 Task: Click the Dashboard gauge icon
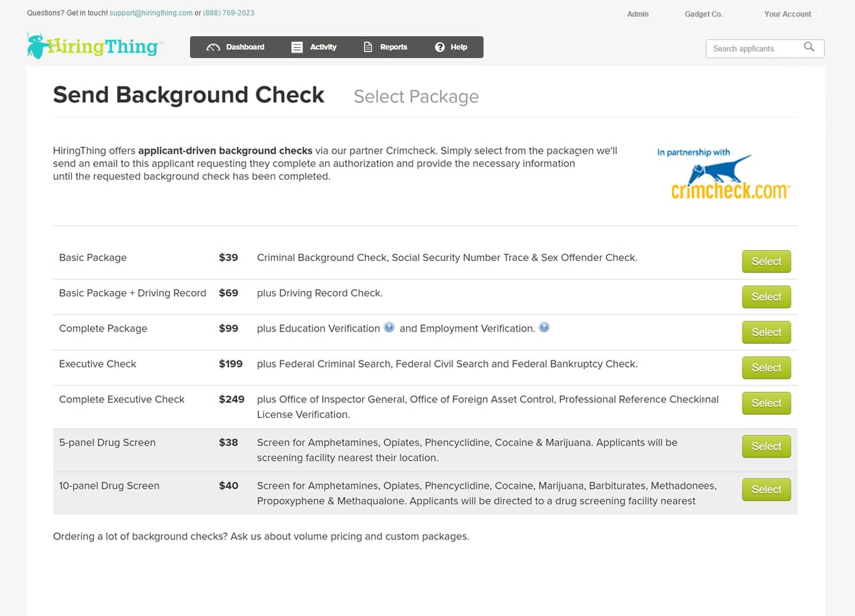click(x=213, y=47)
